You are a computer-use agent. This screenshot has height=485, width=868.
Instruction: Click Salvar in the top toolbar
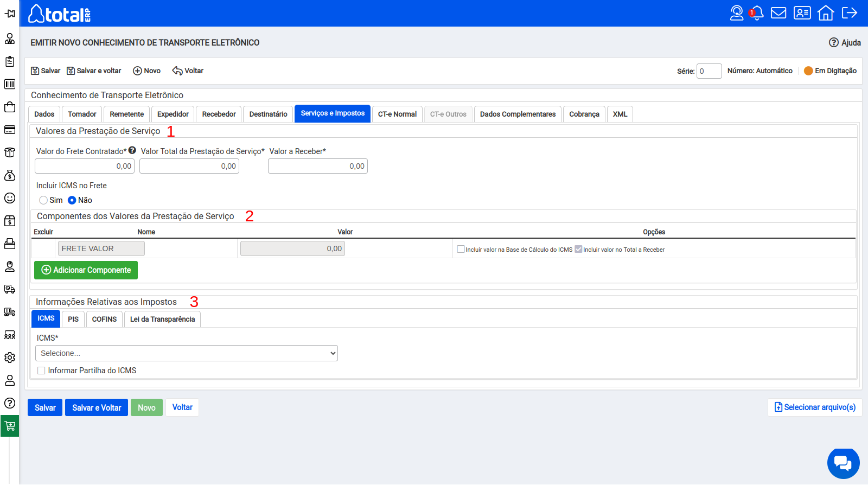pos(46,71)
